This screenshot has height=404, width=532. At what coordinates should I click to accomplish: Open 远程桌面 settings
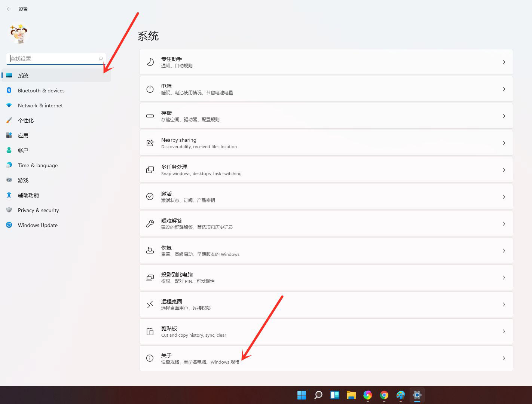coord(326,304)
